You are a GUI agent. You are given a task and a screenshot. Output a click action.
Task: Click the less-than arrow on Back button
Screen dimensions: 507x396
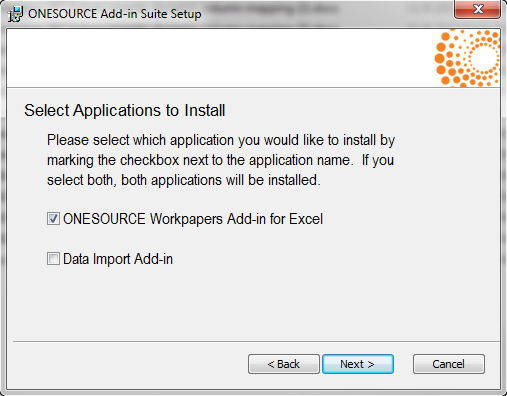(x=271, y=364)
